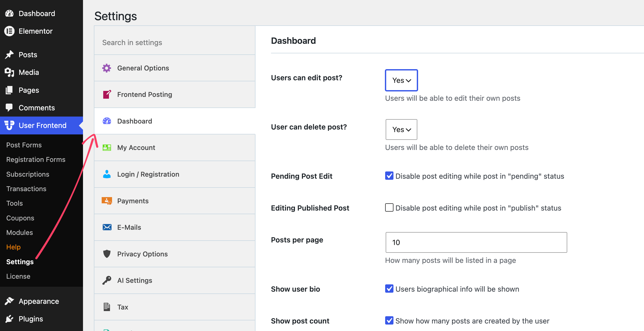Click the Elementor logo icon
The width and height of the screenshot is (644, 331).
(x=9, y=31)
